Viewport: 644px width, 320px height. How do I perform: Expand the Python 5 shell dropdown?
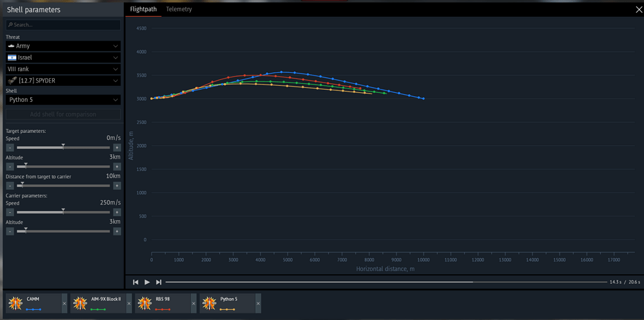coord(63,100)
